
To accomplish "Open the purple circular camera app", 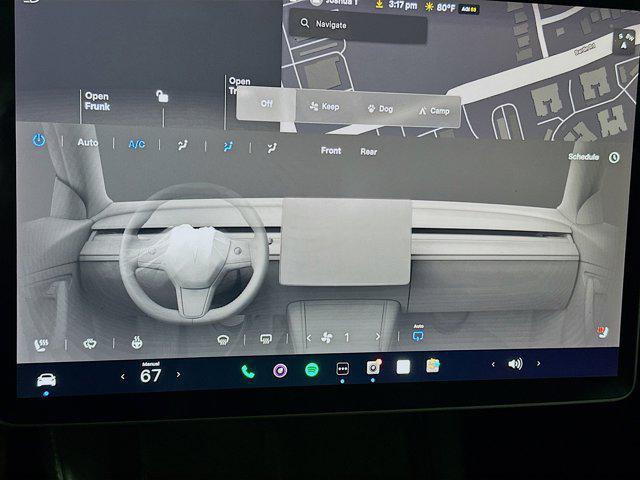I will click(280, 371).
